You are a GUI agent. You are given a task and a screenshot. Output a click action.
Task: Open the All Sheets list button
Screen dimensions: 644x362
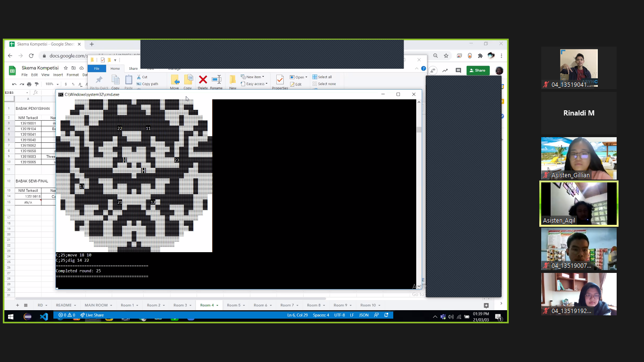pos(25,305)
